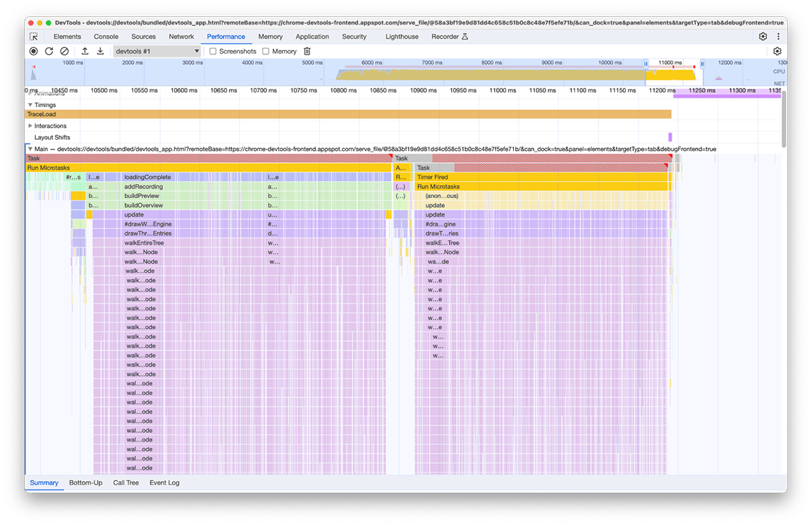This screenshot has height=526, width=812.
Task: Open DevTools settings with the gear icon
Action: pos(763,36)
